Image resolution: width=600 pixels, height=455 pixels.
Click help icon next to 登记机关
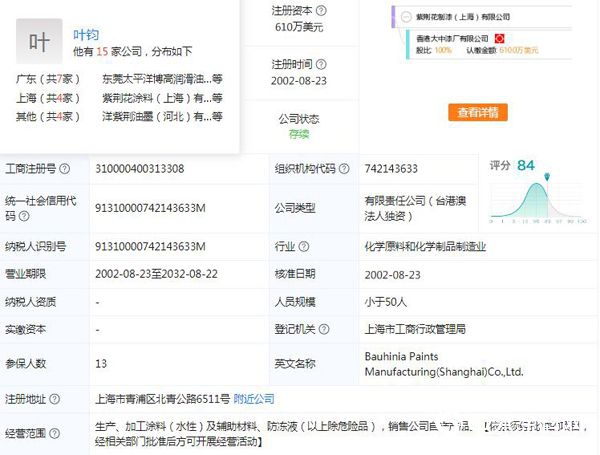324,329
